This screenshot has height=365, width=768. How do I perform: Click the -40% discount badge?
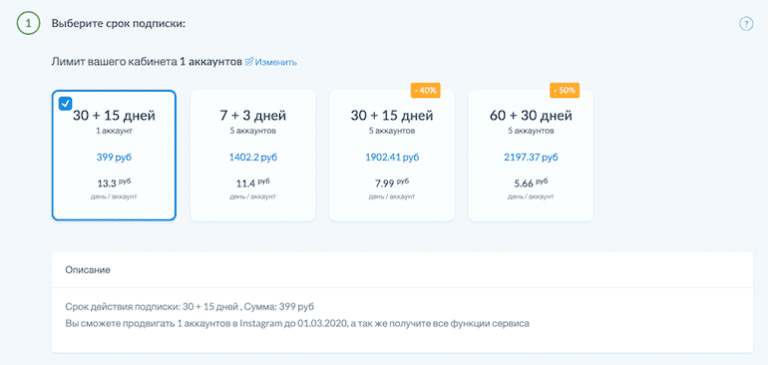[x=425, y=91]
